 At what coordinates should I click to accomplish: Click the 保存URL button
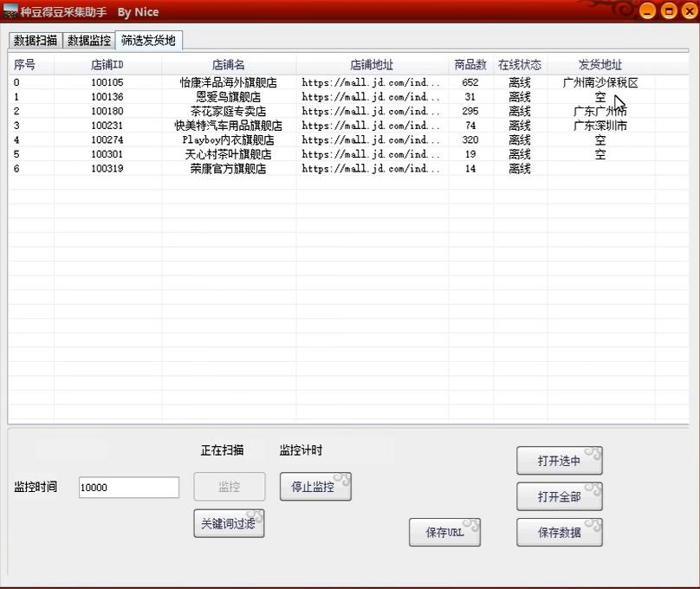[444, 533]
